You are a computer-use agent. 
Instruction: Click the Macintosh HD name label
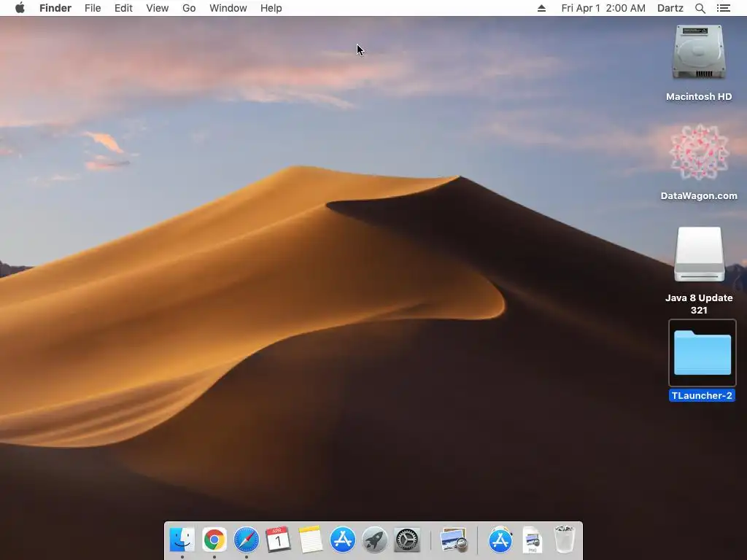point(699,97)
